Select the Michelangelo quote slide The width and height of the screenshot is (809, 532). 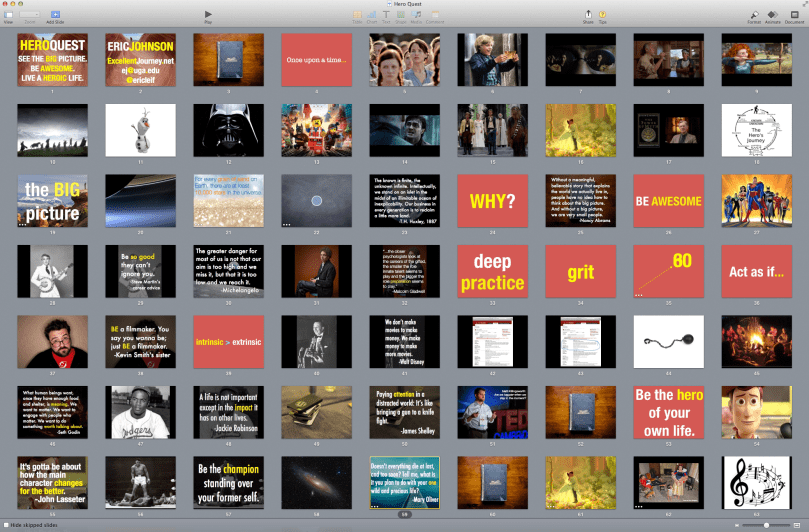[x=229, y=271]
